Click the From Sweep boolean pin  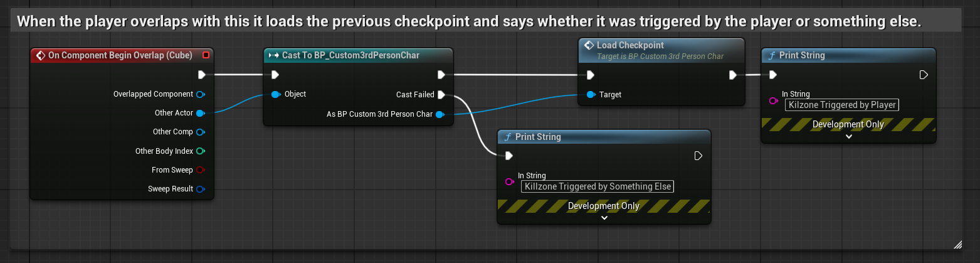(201, 170)
